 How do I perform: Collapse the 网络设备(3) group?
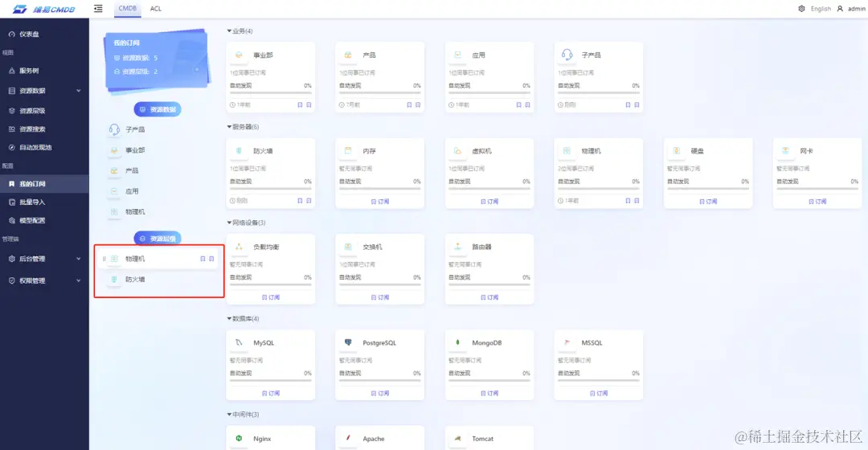click(229, 223)
